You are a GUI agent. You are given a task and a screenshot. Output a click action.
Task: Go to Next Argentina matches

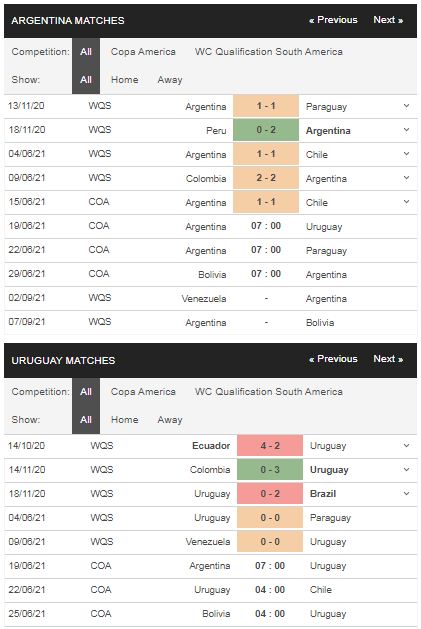point(388,20)
